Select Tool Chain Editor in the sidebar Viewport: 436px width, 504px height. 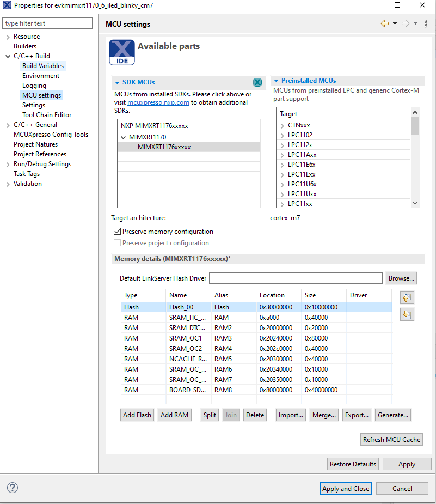[x=46, y=114]
